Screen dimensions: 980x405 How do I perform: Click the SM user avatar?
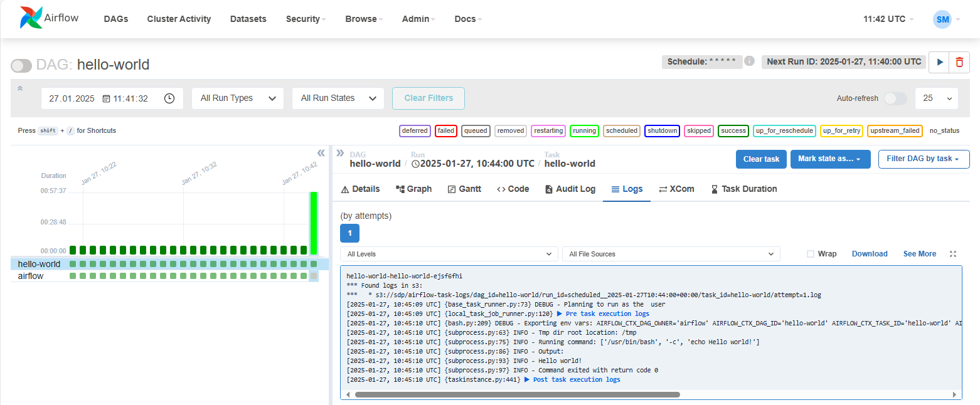(x=942, y=19)
